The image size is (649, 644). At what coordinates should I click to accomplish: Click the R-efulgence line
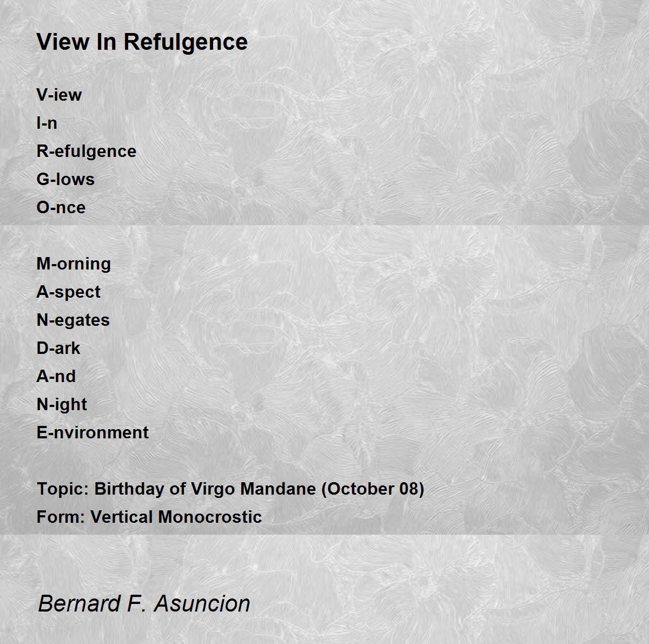(87, 152)
